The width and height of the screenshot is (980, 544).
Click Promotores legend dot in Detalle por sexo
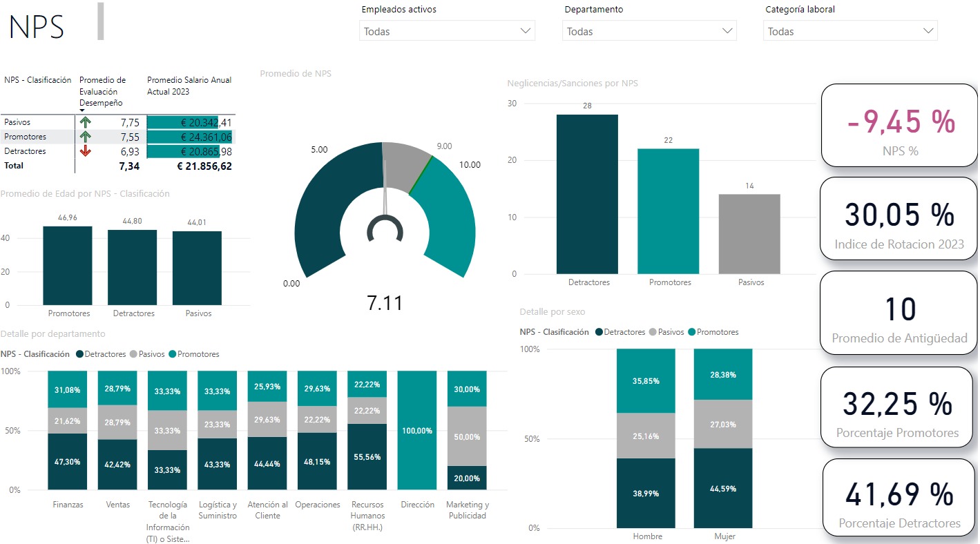click(x=692, y=332)
